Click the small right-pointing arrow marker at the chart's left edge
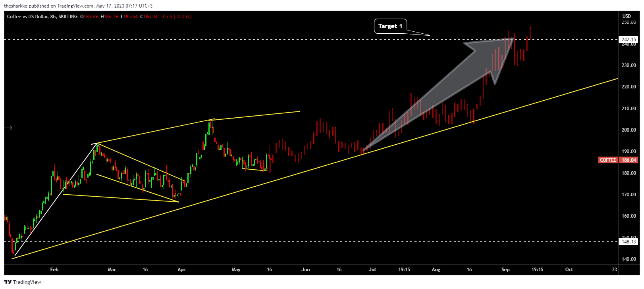Screen dimensions: 644x289 tap(8, 128)
